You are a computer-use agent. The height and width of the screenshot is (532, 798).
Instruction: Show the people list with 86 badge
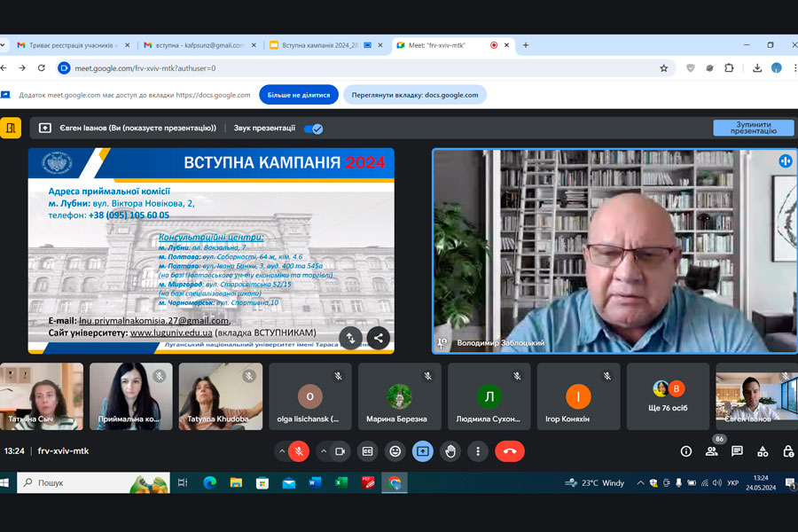click(712, 451)
